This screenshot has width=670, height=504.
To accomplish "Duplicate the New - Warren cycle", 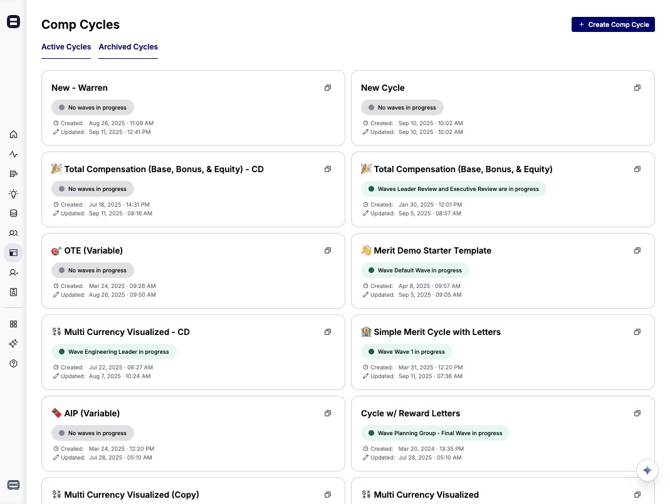I will [x=327, y=88].
